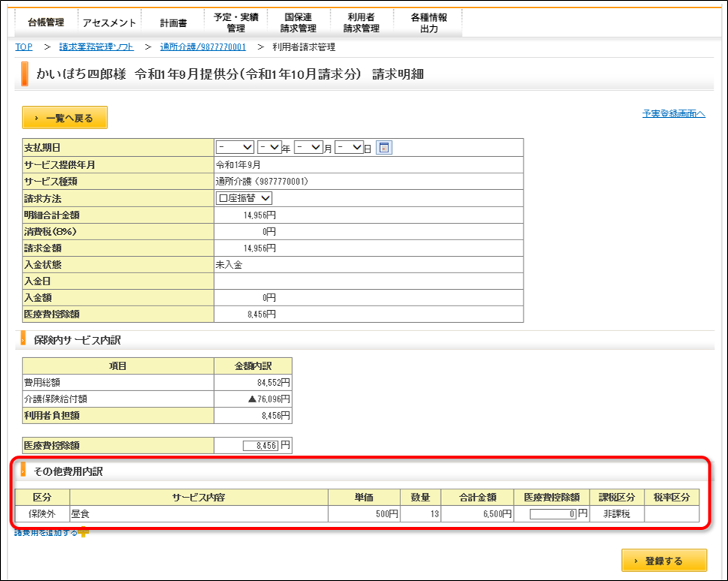The image size is (728, 581).
Task: Select the 6,500円 total amount cell
Action: pos(477,513)
